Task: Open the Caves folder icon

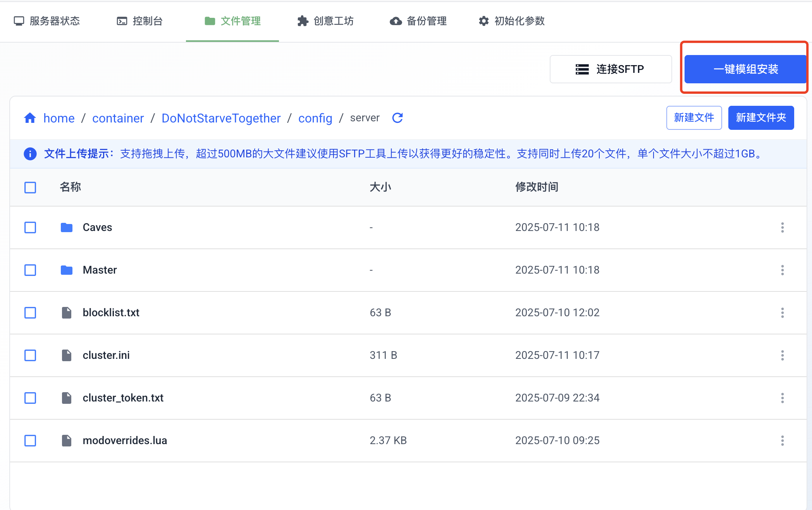Action: click(67, 227)
